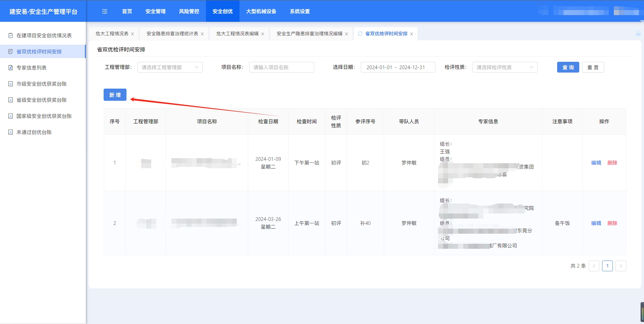
Task: Click 编辑 for the 2024-01-09 row
Action: click(x=596, y=163)
